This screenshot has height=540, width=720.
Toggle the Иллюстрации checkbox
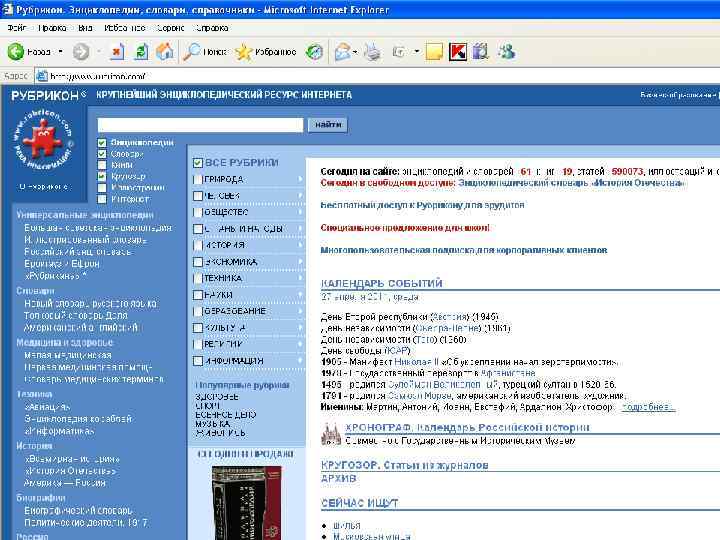[102, 188]
